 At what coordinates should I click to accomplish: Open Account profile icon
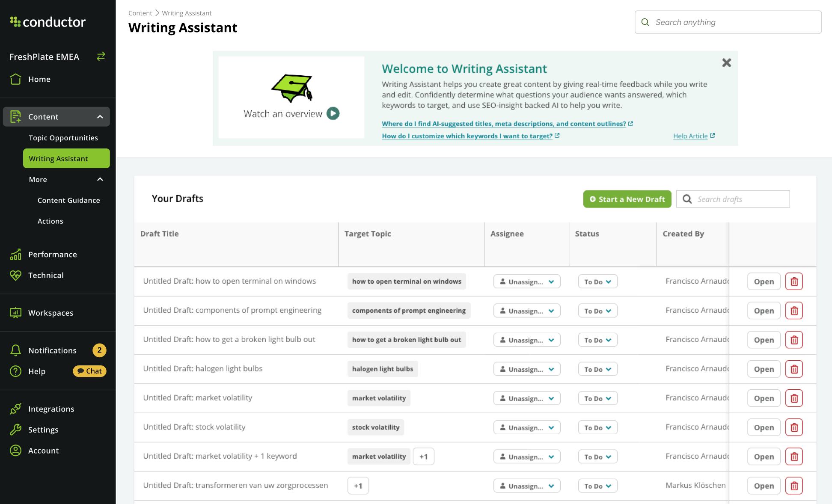coord(16,451)
